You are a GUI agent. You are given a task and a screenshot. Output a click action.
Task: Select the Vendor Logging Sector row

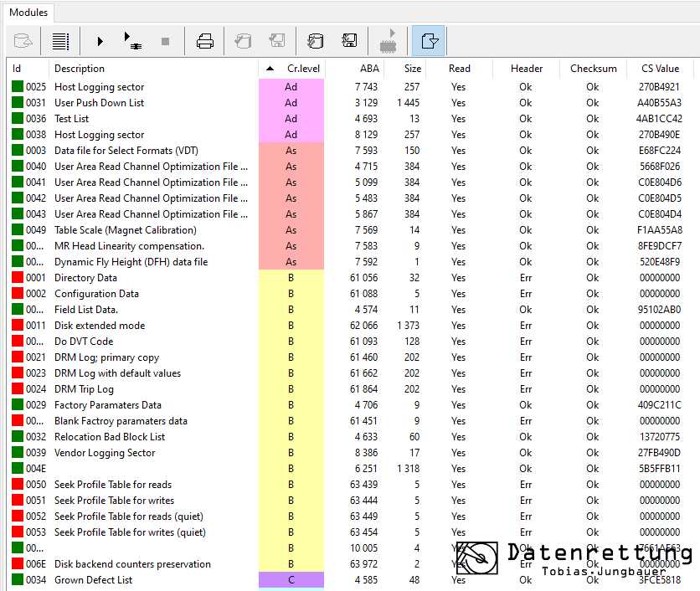pos(351,453)
